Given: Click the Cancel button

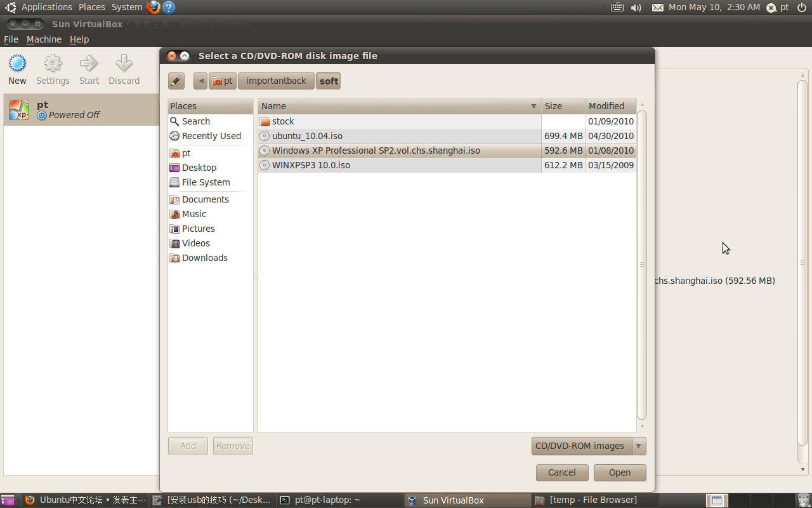Looking at the screenshot, I should pos(562,472).
